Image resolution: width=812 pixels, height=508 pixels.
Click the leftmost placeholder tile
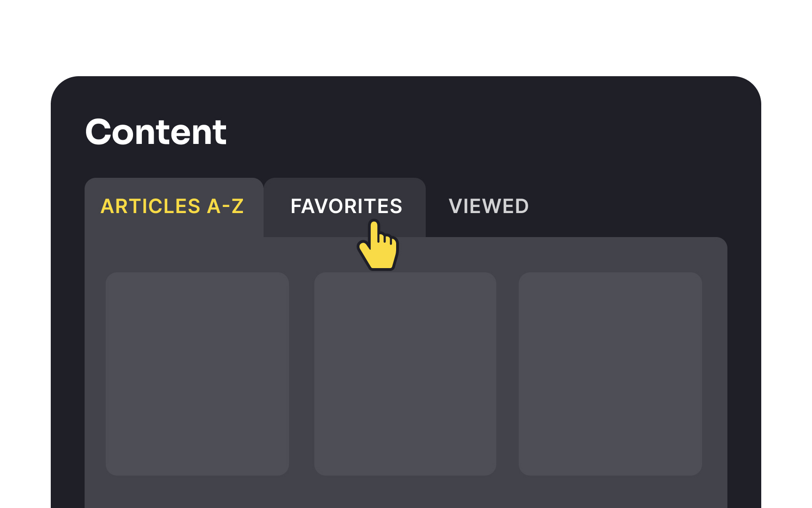198,374
